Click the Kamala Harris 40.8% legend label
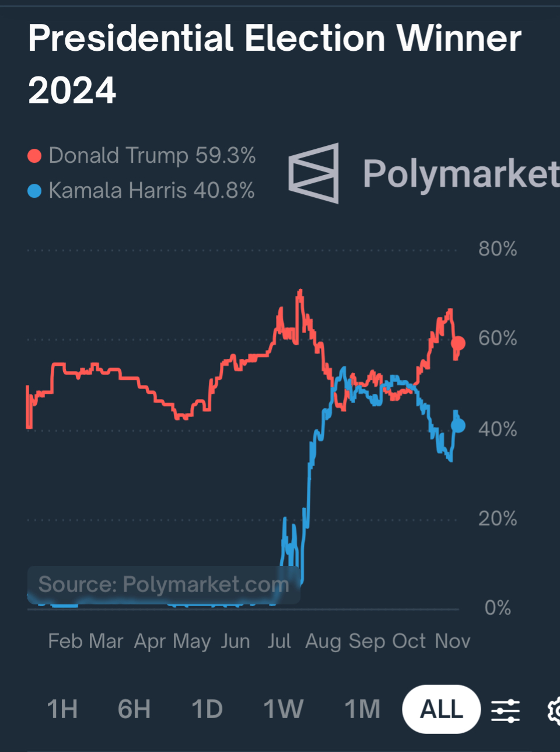This screenshot has width=560, height=752. [151, 191]
